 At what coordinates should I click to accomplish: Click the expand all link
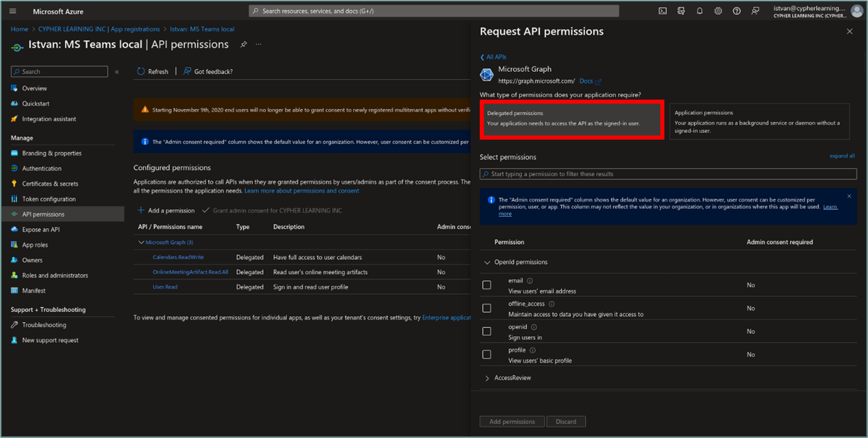coord(842,156)
